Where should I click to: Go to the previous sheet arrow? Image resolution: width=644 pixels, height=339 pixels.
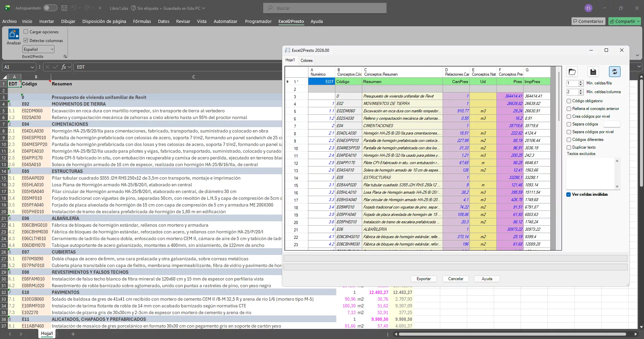(x=10, y=334)
